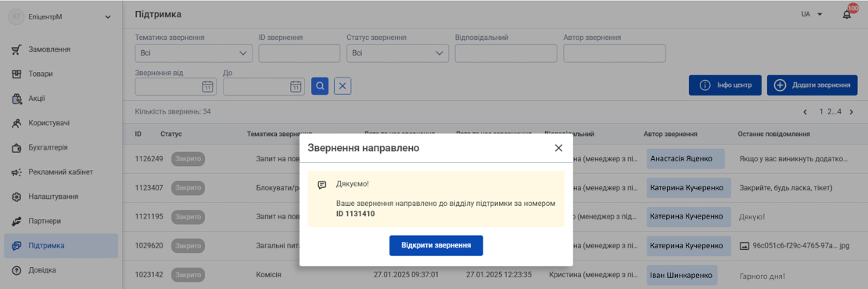Open 'Статус звернення' dropdown
This screenshot has width=868, height=289.
(x=397, y=53)
